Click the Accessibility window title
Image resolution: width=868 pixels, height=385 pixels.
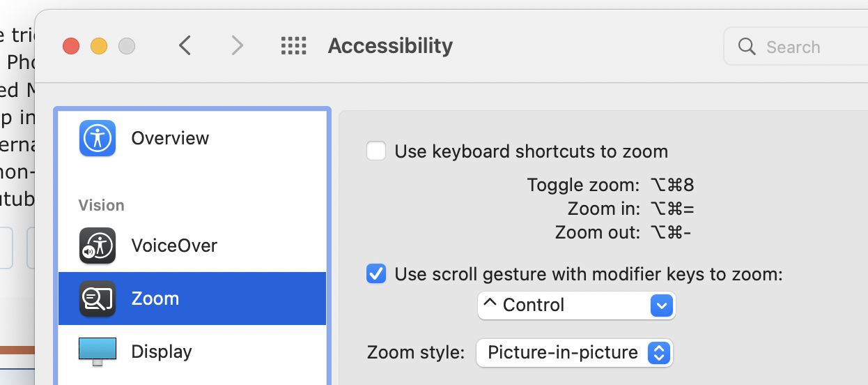pos(390,46)
